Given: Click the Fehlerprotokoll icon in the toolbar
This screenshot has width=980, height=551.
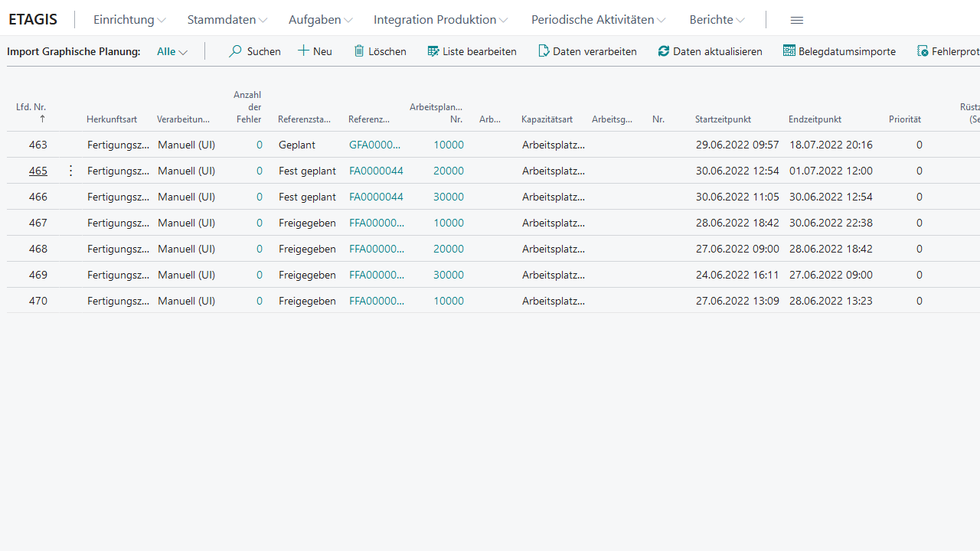Looking at the screenshot, I should click(923, 51).
